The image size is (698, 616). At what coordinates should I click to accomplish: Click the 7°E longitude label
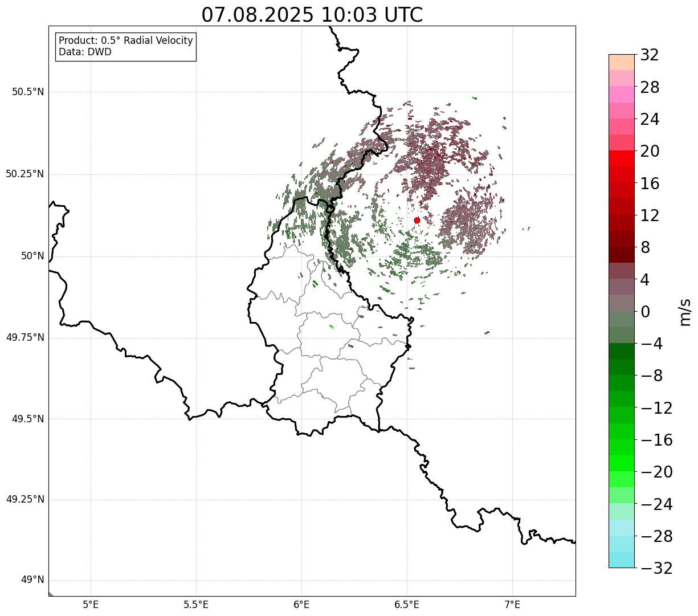click(512, 605)
